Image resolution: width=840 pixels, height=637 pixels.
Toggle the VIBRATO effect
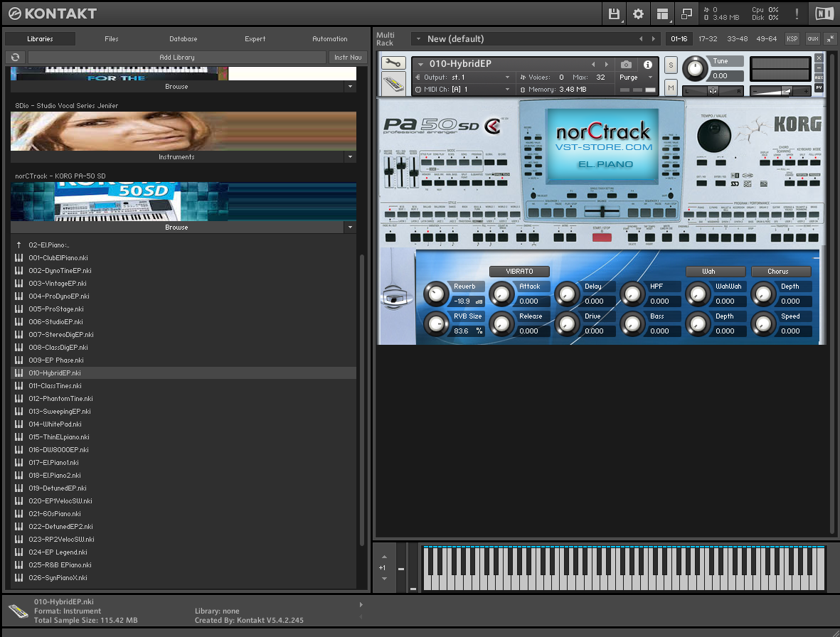(519, 272)
